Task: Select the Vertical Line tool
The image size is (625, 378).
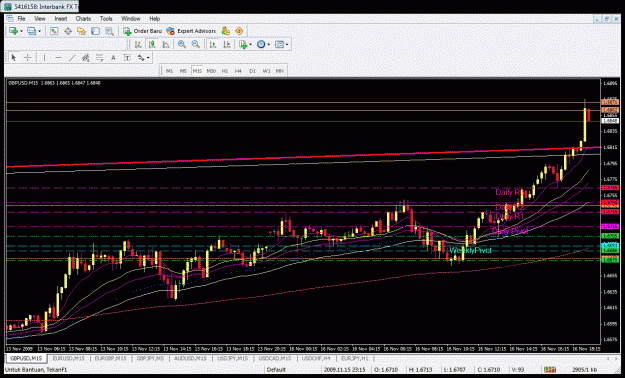Action: click(44, 58)
